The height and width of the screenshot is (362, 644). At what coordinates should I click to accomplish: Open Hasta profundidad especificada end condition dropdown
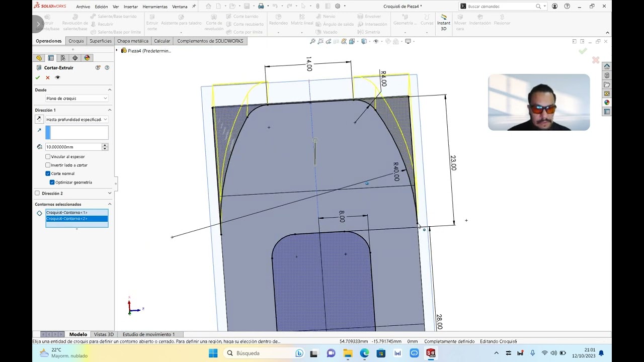click(x=76, y=120)
